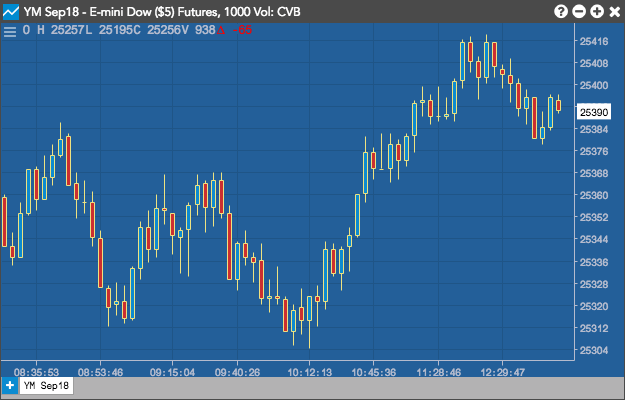Viewport: 625px width, 400px height.
Task: Click the red delta -65 value
Action: pyautogui.click(x=237, y=30)
